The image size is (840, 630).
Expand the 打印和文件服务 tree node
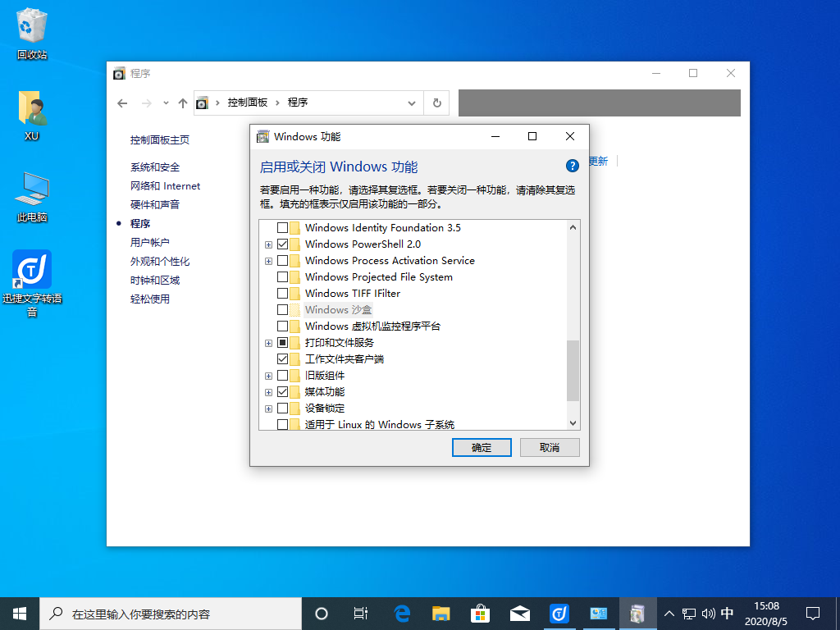[x=268, y=342]
